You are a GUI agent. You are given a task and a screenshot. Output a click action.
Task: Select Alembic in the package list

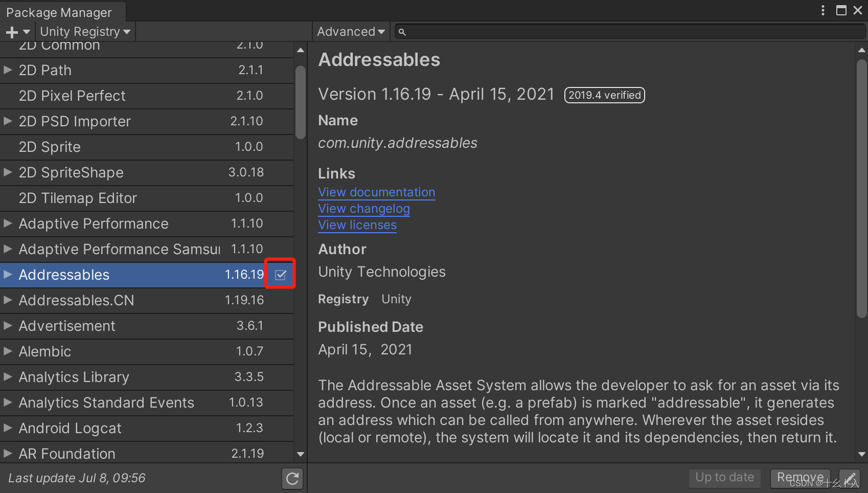147,351
